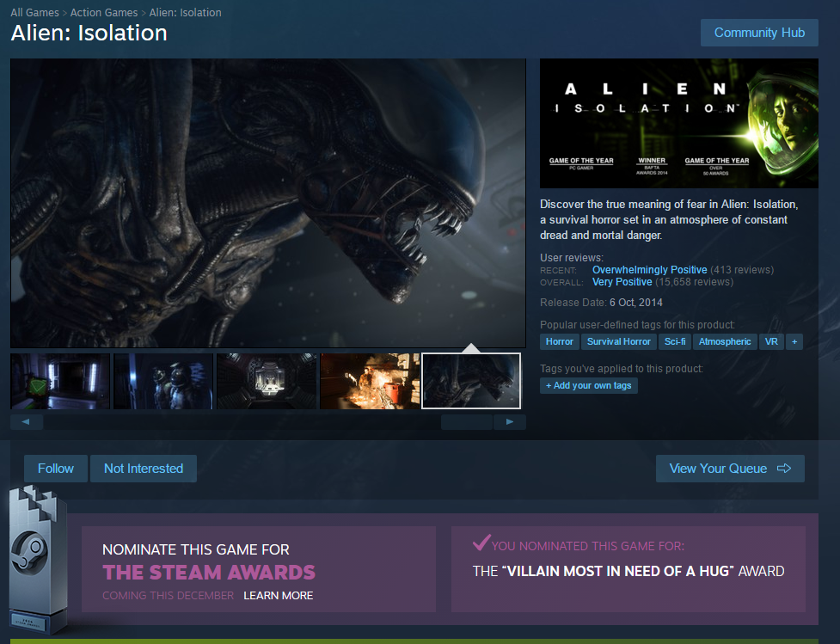840x644 pixels.
Task: Select the Survival Horror tag
Action: tap(618, 342)
